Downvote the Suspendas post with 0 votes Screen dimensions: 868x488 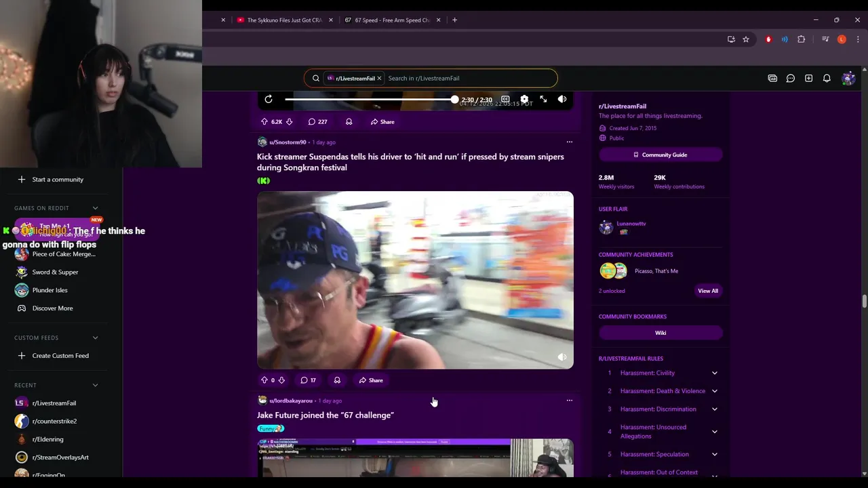click(x=281, y=380)
